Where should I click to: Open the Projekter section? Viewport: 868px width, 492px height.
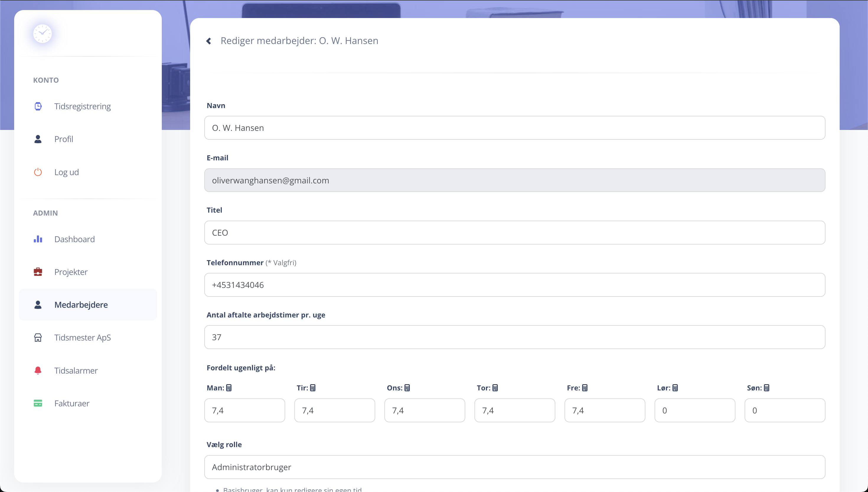[x=71, y=272]
